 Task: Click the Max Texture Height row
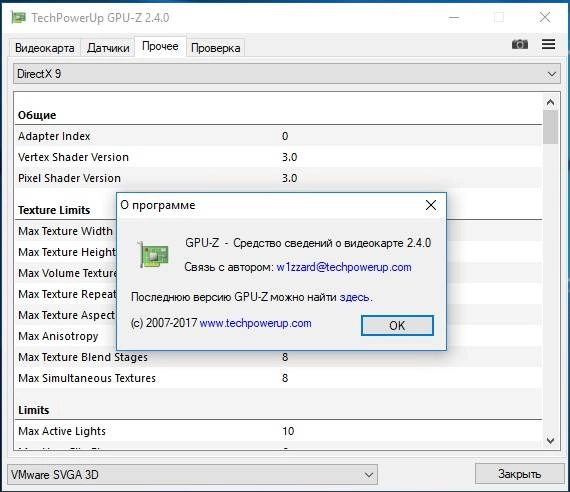65,252
